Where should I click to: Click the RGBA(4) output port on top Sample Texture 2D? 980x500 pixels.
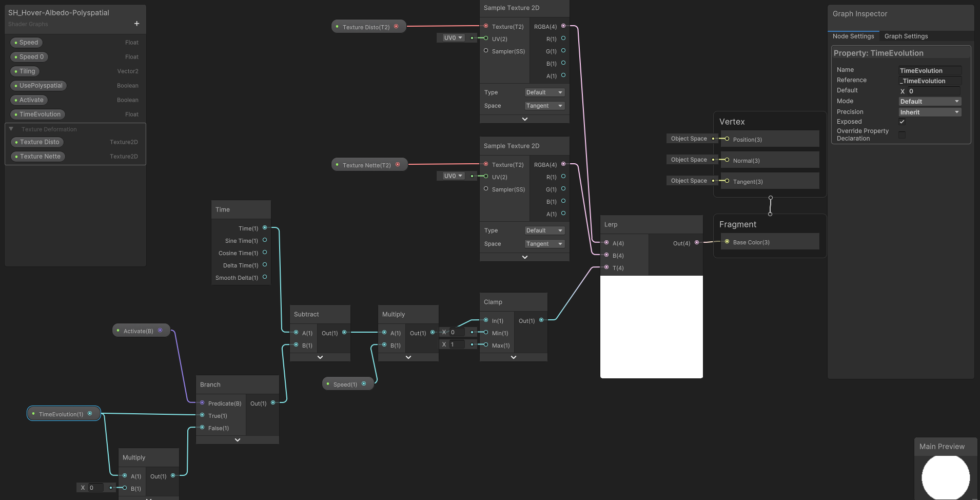pyautogui.click(x=563, y=27)
